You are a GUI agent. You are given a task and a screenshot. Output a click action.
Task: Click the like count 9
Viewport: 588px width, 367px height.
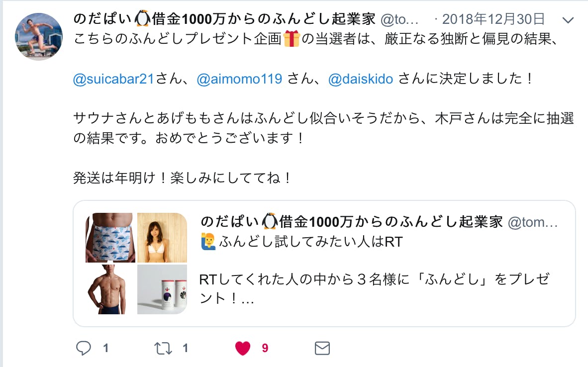[265, 348]
